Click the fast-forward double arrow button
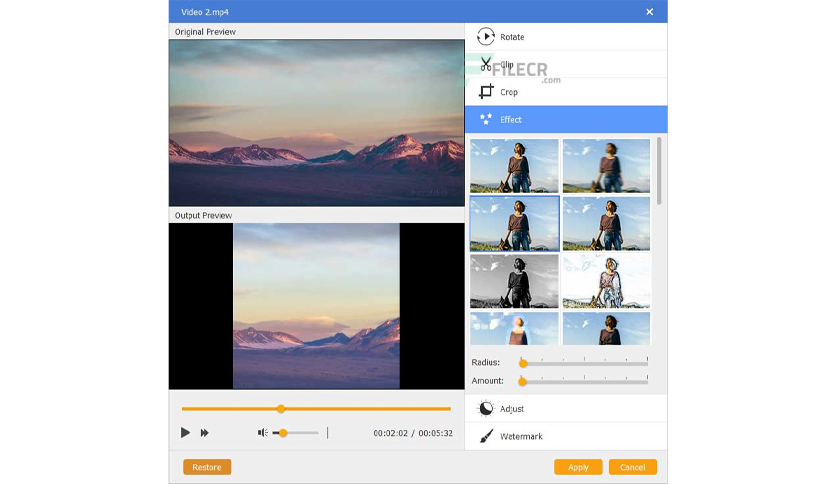836x484 pixels. [x=204, y=433]
